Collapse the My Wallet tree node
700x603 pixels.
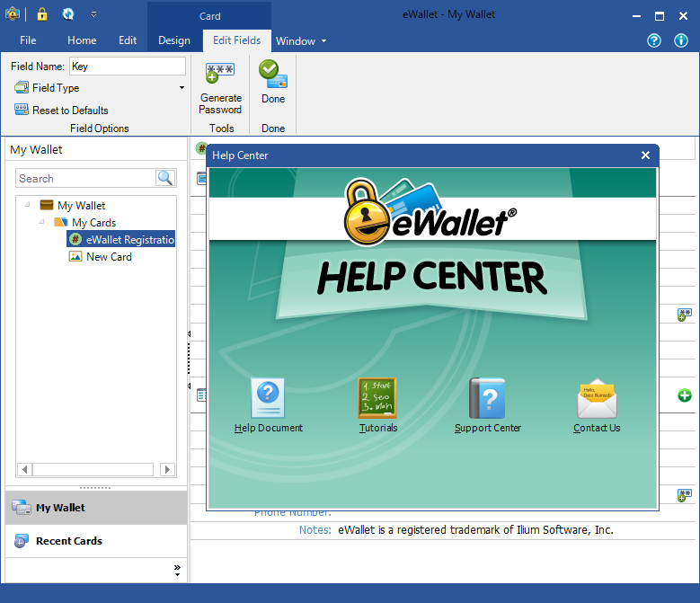27,205
